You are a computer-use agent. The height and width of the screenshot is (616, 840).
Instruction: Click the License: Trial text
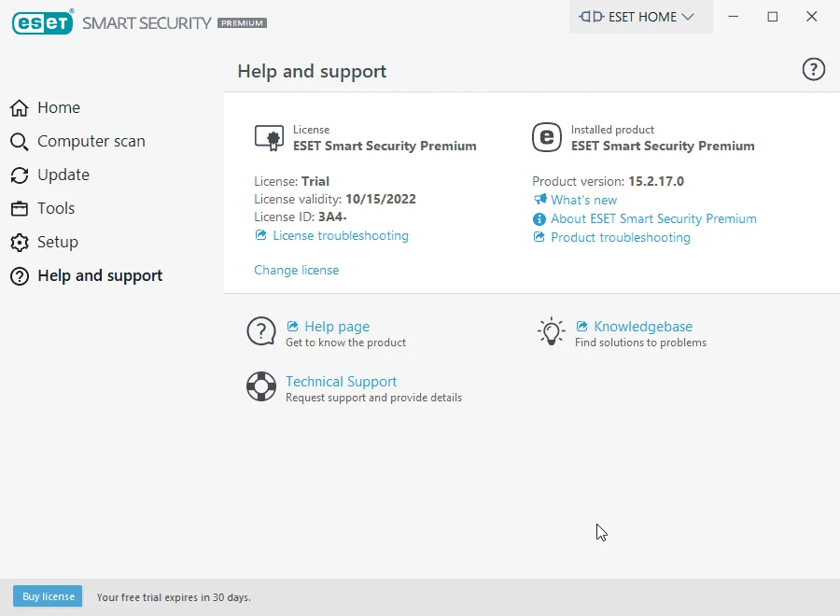pos(291,182)
